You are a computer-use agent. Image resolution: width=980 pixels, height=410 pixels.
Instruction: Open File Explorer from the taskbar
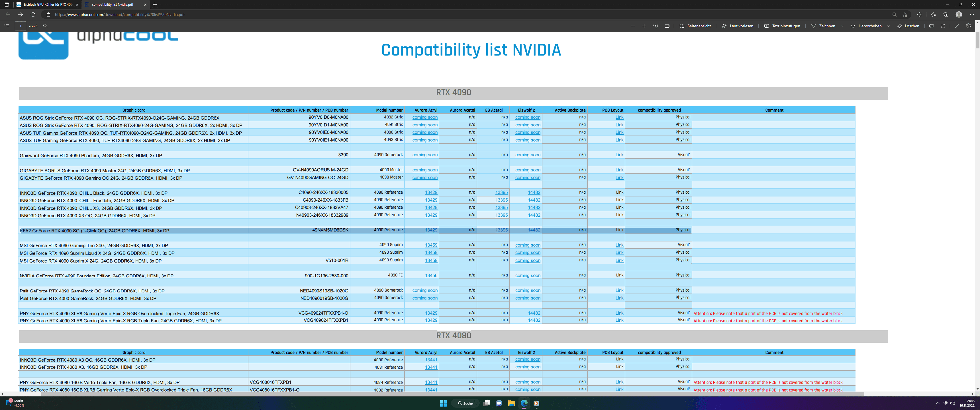511,403
